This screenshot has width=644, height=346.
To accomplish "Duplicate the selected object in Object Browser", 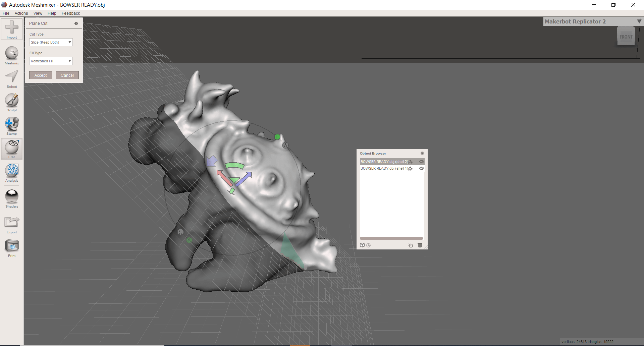I will pyautogui.click(x=410, y=245).
